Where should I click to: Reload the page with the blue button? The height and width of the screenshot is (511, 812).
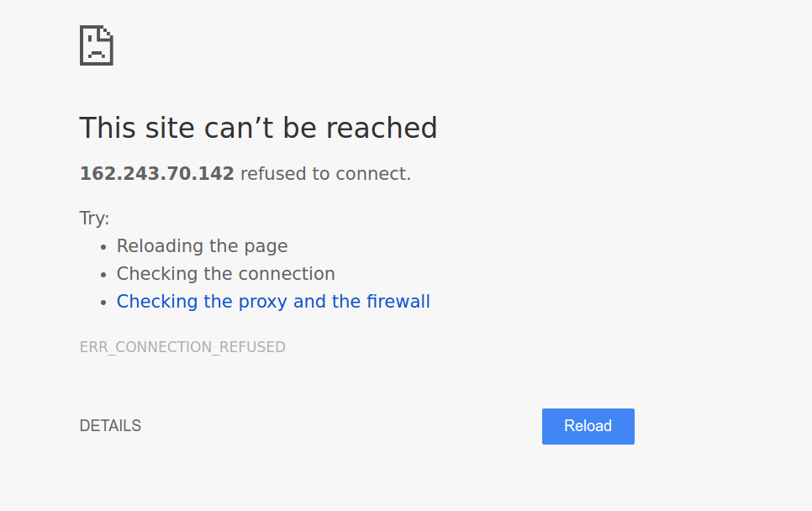588,426
